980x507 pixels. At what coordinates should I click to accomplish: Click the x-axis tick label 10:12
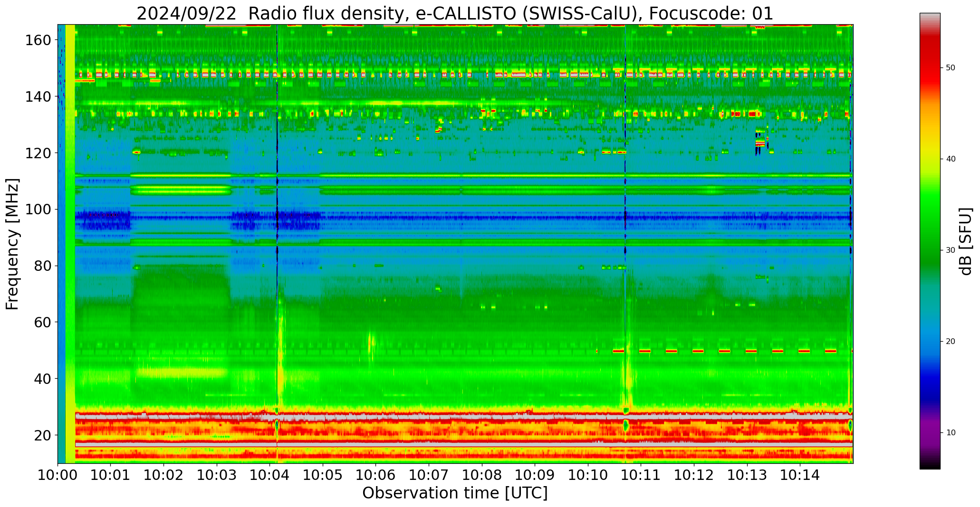pos(694,475)
